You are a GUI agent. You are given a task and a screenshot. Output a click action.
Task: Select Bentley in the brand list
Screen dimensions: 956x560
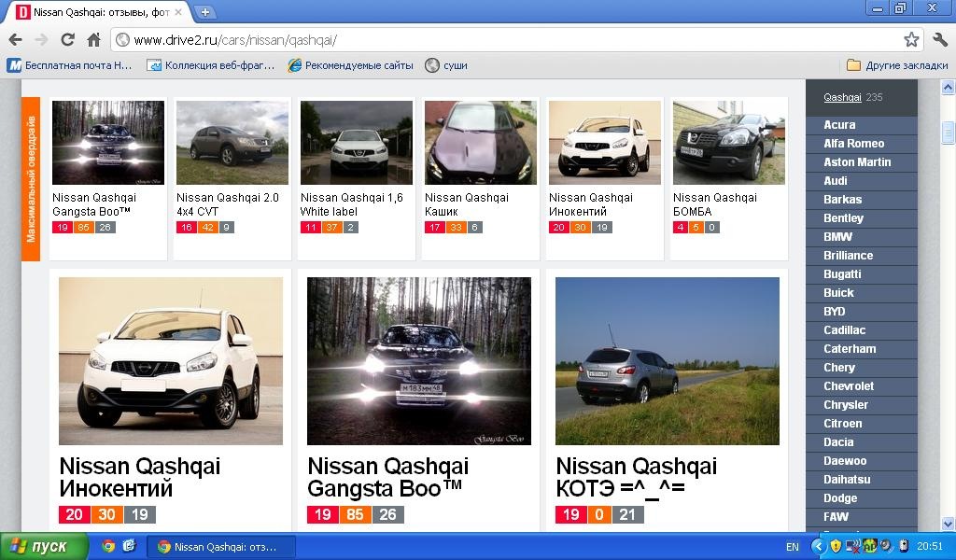point(862,218)
